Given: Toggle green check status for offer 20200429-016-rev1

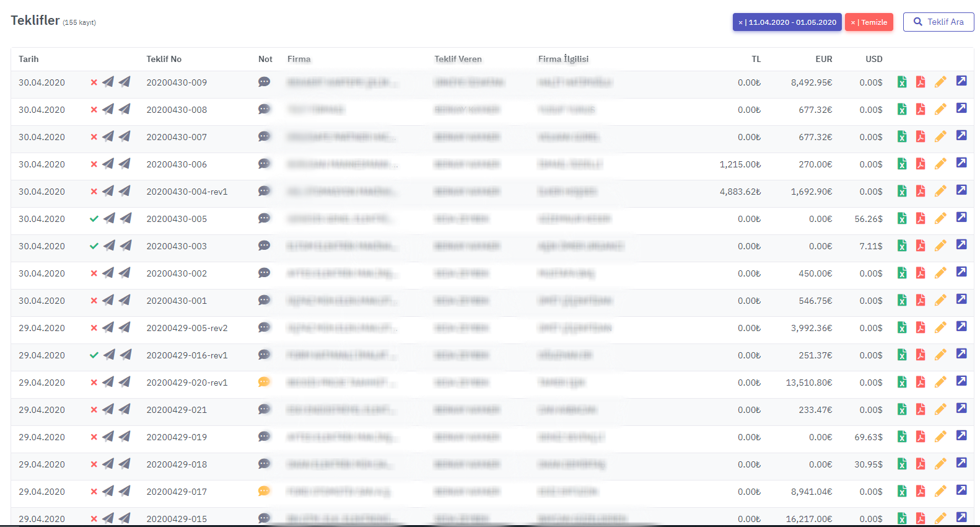Looking at the screenshot, I should (94, 355).
